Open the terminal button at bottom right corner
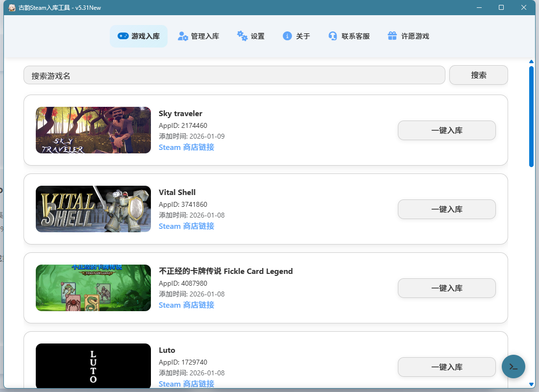Viewport: 539px width, 392px height. tap(513, 367)
